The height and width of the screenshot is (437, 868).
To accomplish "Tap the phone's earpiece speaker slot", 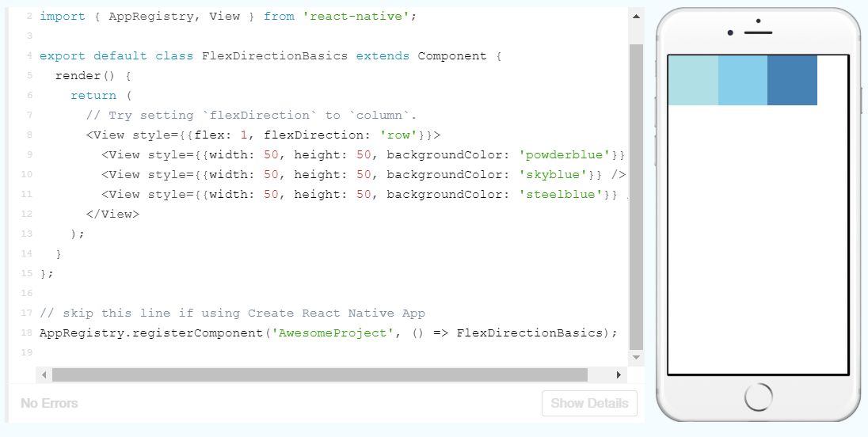I will [x=758, y=32].
